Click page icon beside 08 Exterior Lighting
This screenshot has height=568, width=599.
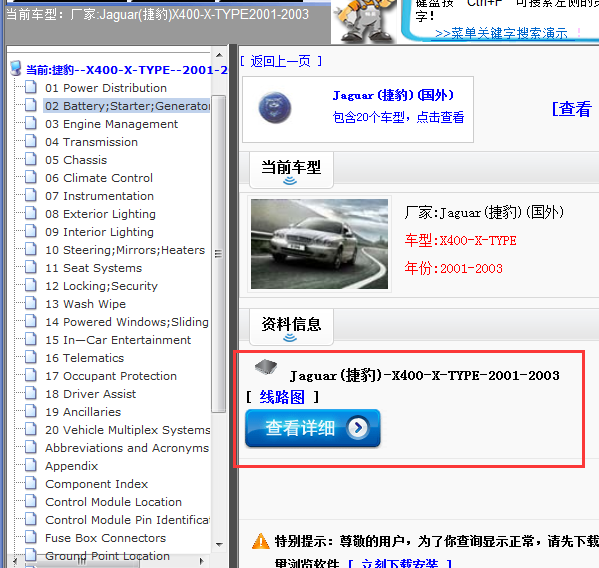31,213
